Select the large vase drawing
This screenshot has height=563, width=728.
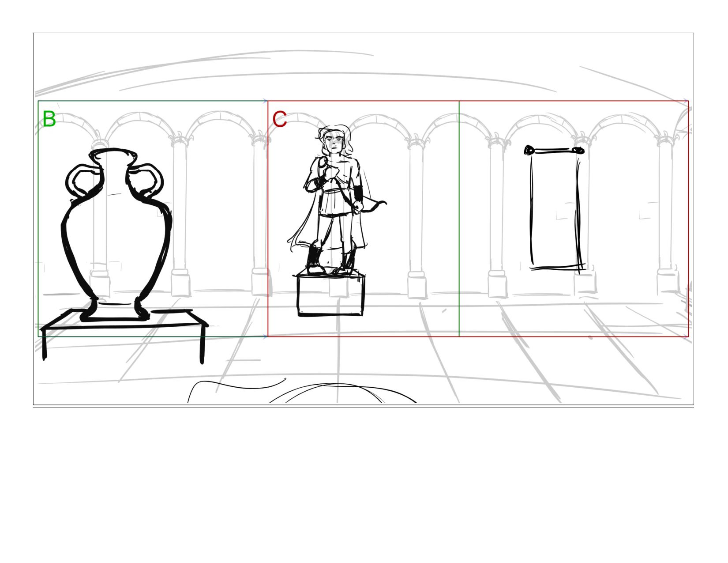[x=116, y=235]
